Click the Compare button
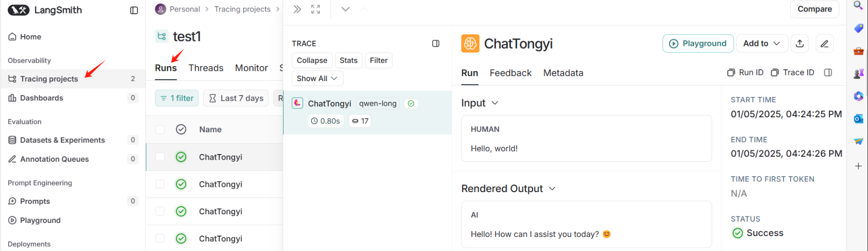Viewport: 868px width, 251px height. pyautogui.click(x=814, y=9)
